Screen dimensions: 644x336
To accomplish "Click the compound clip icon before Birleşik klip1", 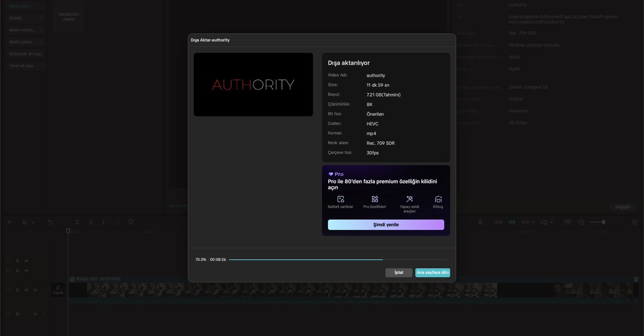I will pos(72,279).
